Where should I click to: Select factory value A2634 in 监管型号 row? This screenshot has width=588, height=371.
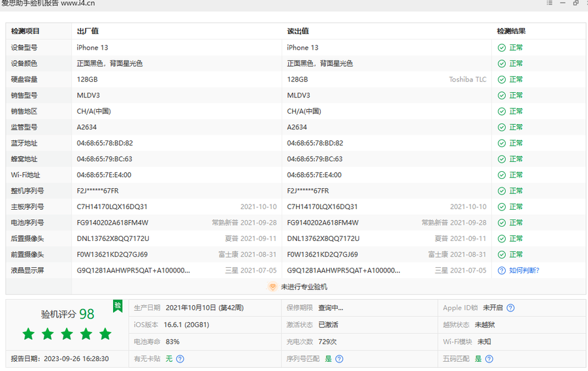[87, 127]
